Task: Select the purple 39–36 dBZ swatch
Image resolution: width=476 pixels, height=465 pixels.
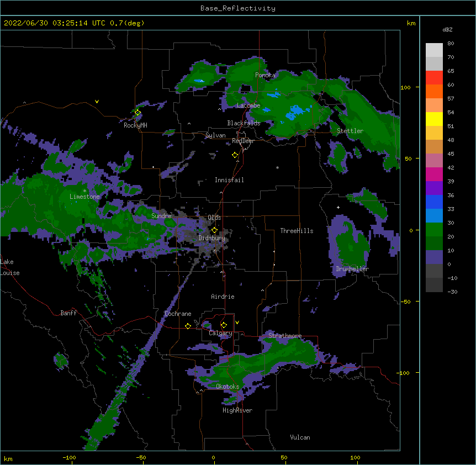Action: [434, 188]
